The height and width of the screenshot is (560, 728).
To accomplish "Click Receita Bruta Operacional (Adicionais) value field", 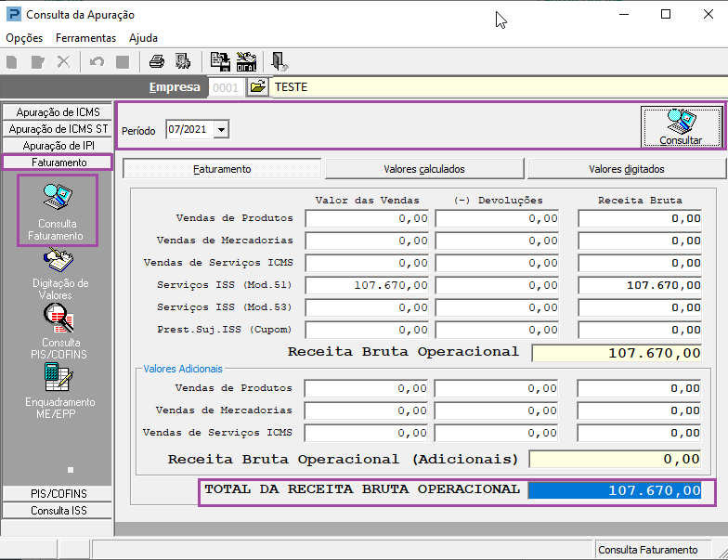I will click(615, 459).
